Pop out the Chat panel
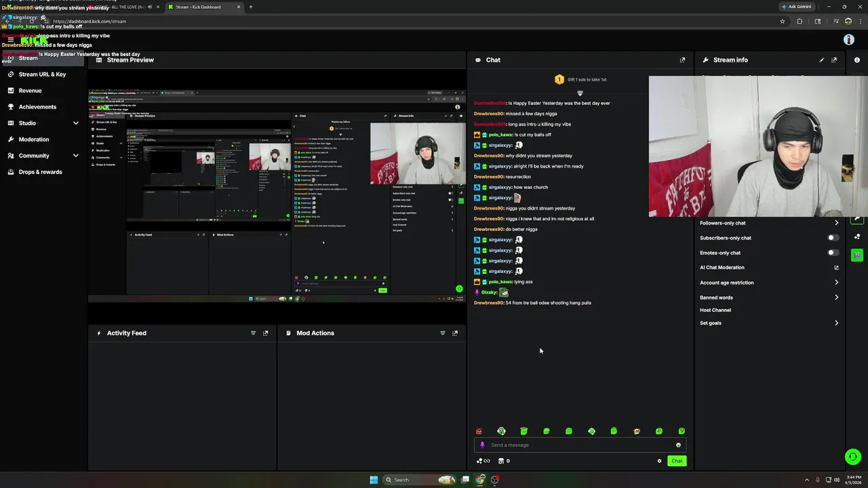The image size is (868, 488). click(x=682, y=60)
